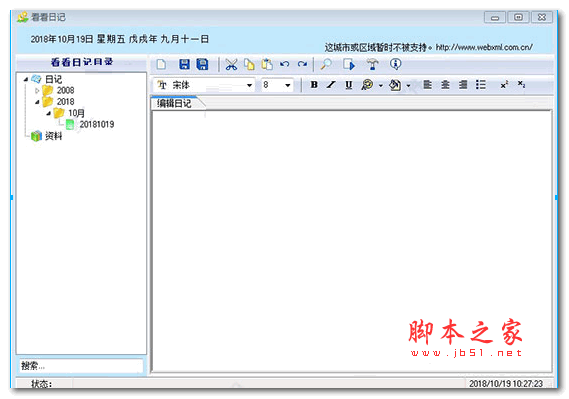Cut selected text with scissors icon
The height and width of the screenshot is (399, 569).
pyautogui.click(x=231, y=65)
